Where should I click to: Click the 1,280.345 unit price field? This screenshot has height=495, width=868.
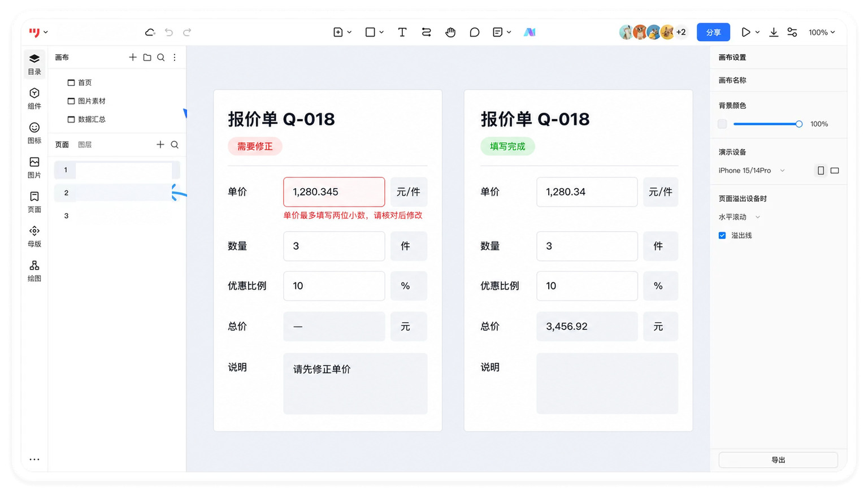pyautogui.click(x=334, y=192)
